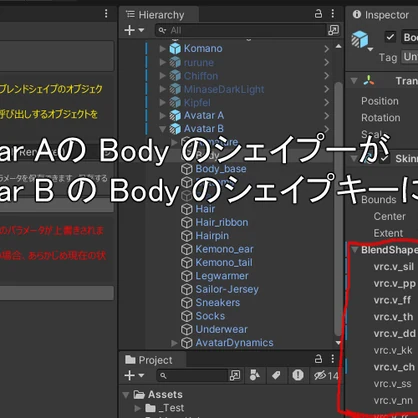Open the left panel kebab menu

click(106, 14)
